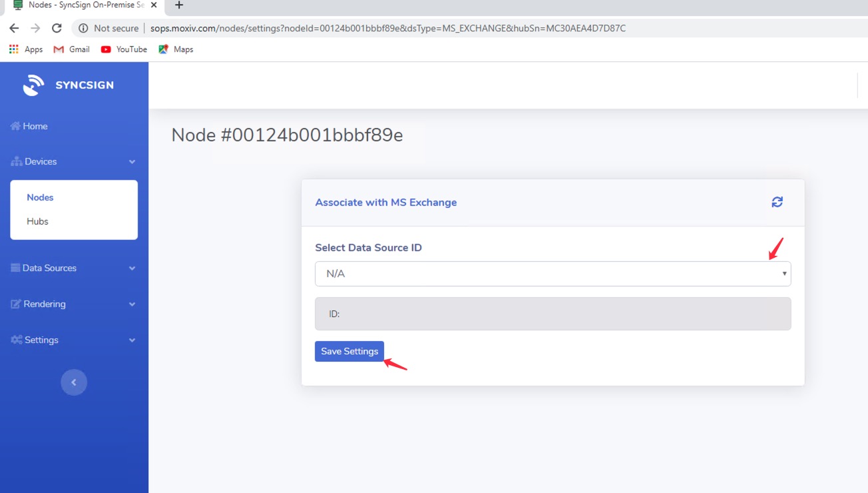
Task: Select Nodes in the Devices submenu
Action: click(x=40, y=197)
